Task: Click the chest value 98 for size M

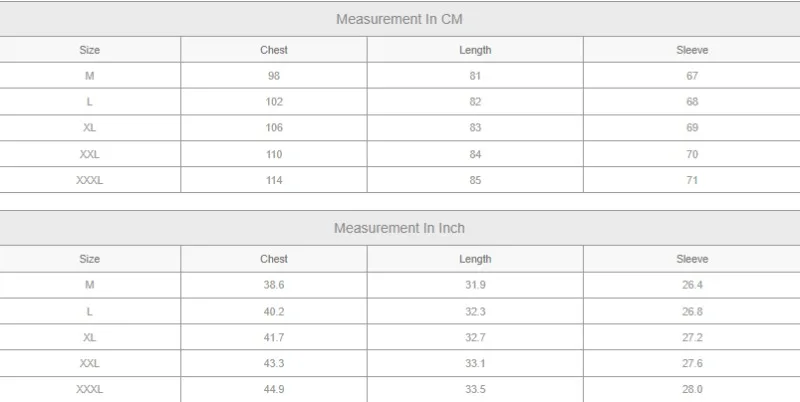Action: (x=274, y=76)
